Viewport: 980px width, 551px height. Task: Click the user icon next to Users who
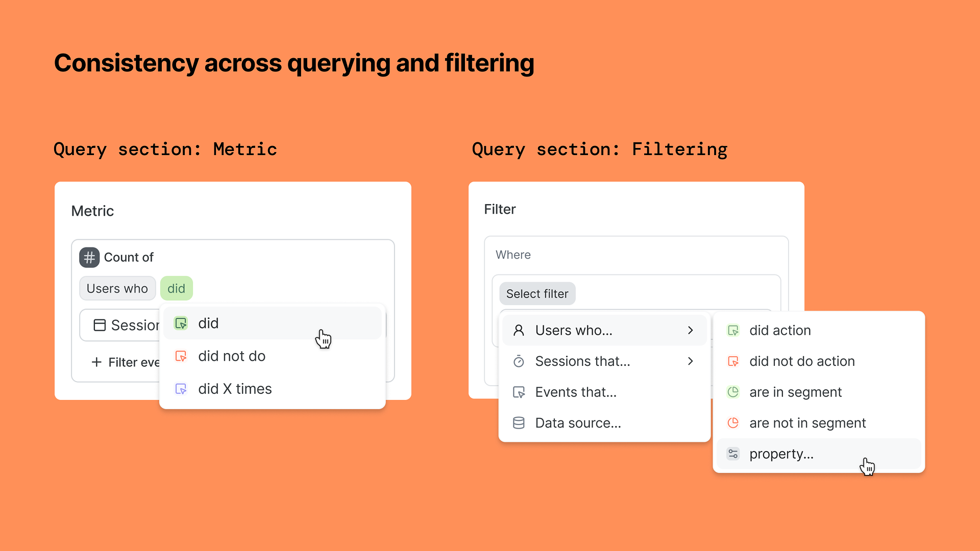[519, 330]
